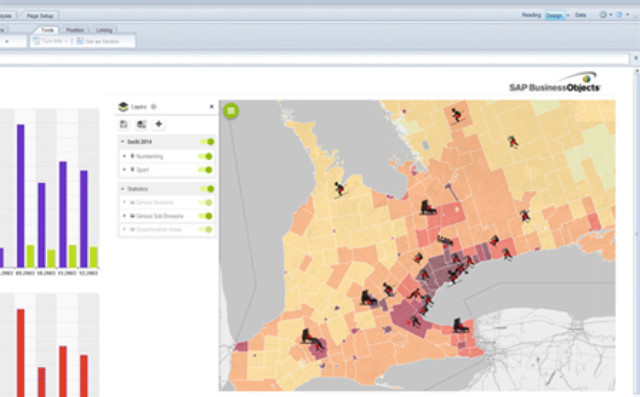Toggle the Census Sub-Divisions layer switch
Image resolution: width=640 pixels, height=397 pixels.
pos(205,216)
